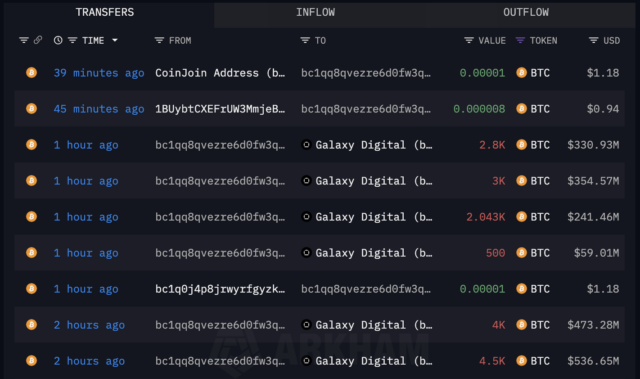The height and width of the screenshot is (379, 640).
Task: Open the '39 minutes ago' transaction link
Action: pyautogui.click(x=99, y=73)
